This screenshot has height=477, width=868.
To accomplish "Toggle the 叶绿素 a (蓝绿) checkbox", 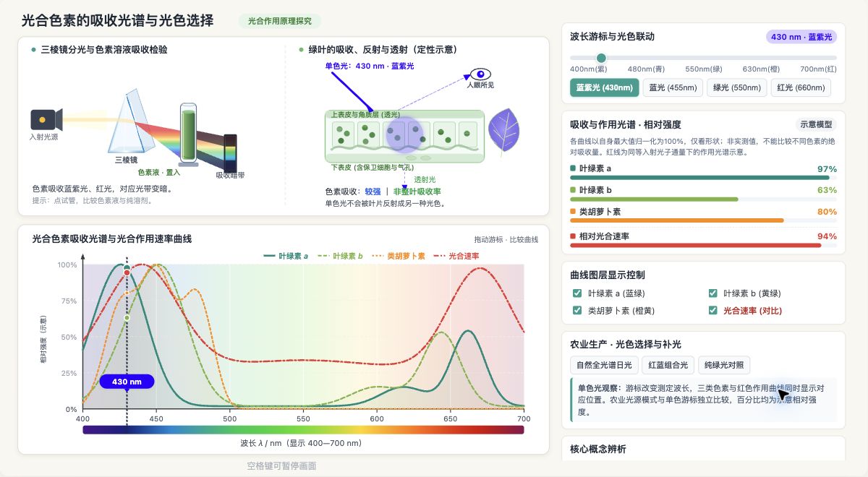I will (x=577, y=293).
